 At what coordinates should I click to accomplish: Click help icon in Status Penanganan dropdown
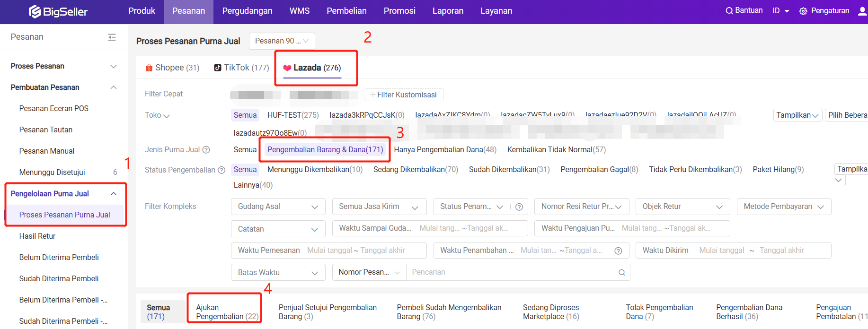pyautogui.click(x=519, y=207)
